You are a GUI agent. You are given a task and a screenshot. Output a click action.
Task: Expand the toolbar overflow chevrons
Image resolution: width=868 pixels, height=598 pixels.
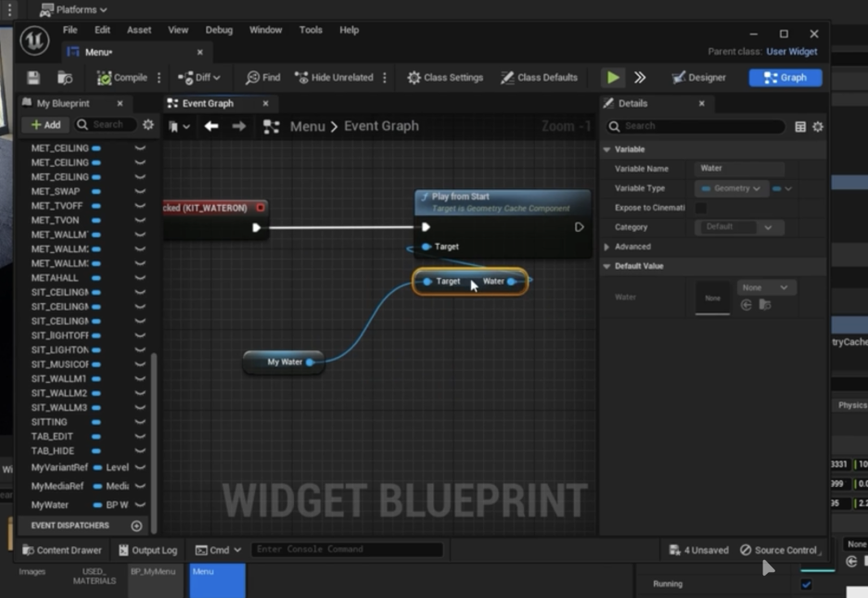coord(640,78)
